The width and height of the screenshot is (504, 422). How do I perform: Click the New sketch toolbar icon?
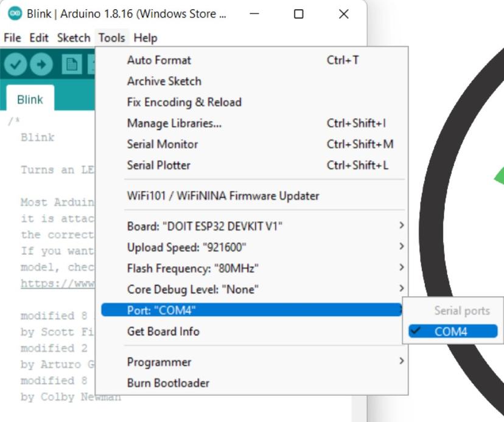click(72, 64)
